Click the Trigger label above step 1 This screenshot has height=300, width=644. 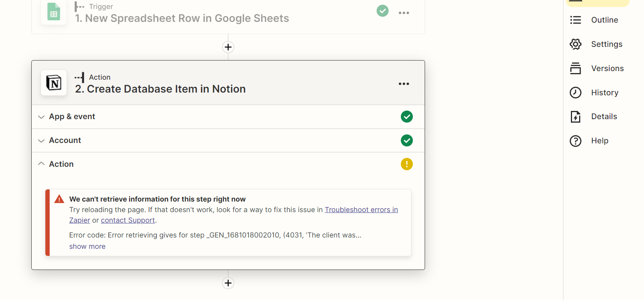(x=101, y=7)
